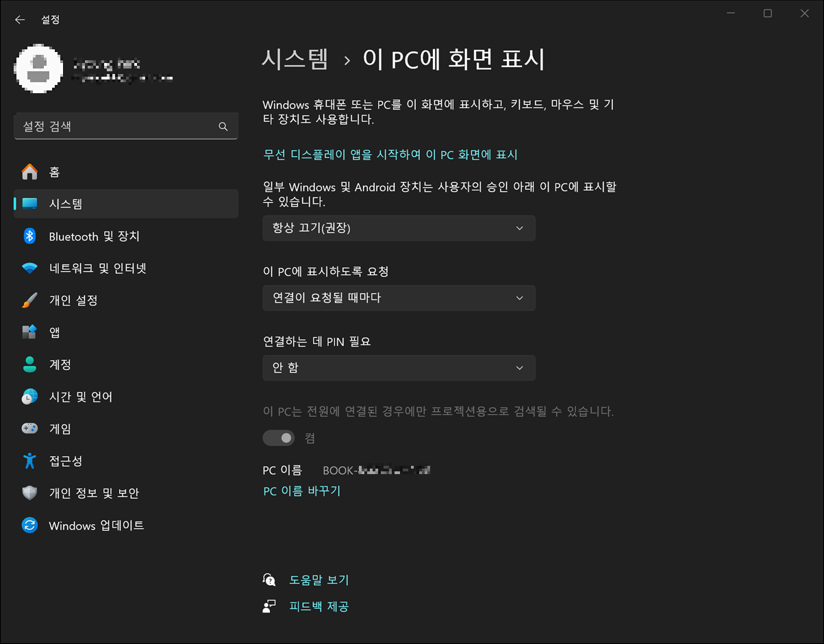Click the PC name BOOK- text
This screenshot has width=824, height=644.
click(x=376, y=471)
